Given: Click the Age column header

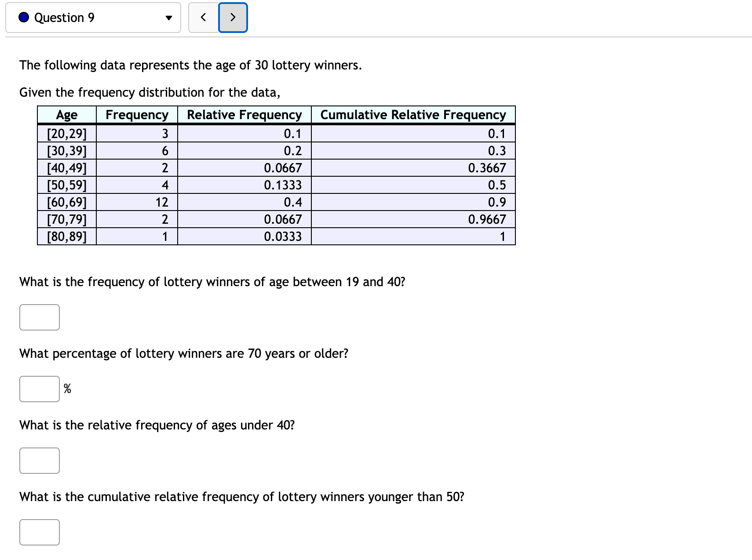Looking at the screenshot, I should point(67,115).
